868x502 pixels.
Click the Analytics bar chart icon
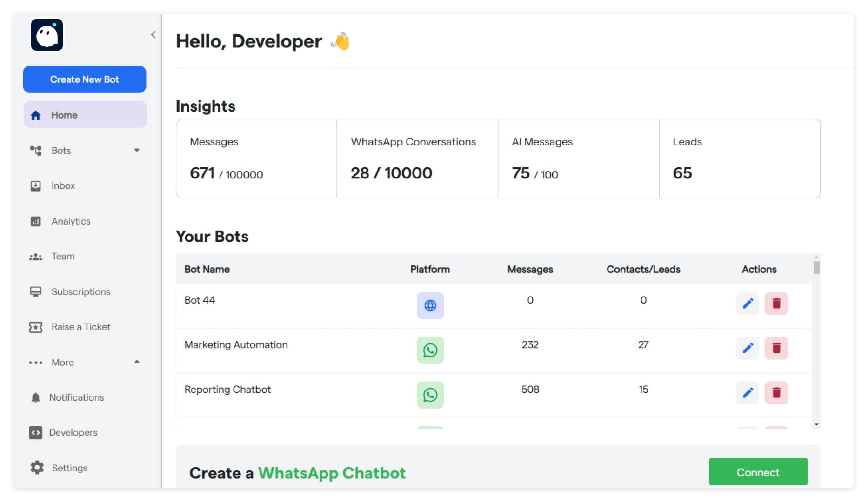click(x=36, y=221)
